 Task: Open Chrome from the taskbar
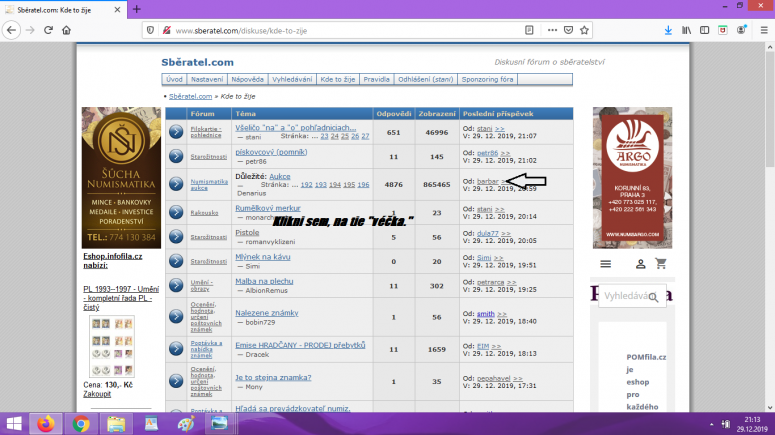coord(81,424)
